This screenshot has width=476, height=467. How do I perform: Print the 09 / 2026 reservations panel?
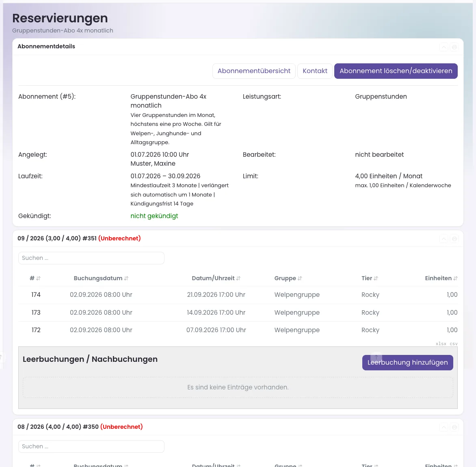pyautogui.click(x=454, y=239)
